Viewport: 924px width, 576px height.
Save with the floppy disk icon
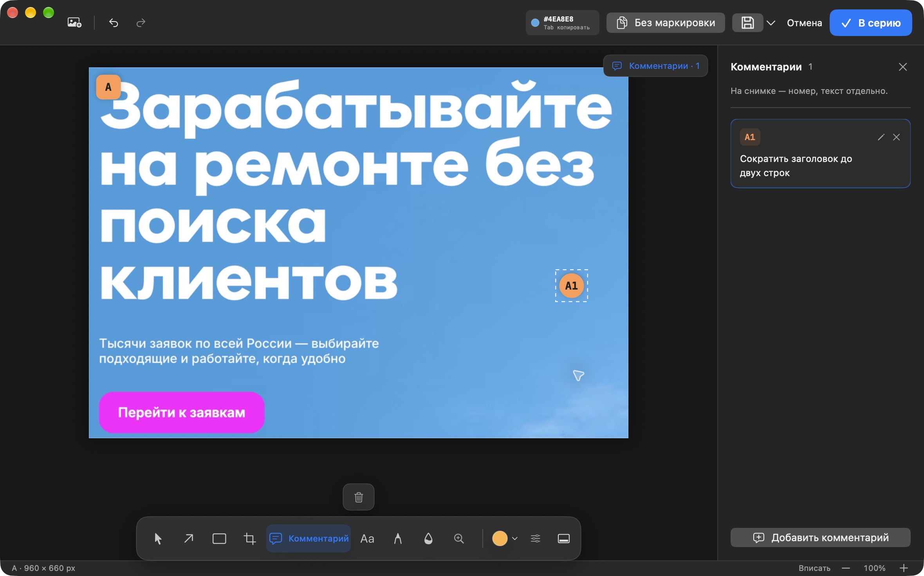(747, 23)
